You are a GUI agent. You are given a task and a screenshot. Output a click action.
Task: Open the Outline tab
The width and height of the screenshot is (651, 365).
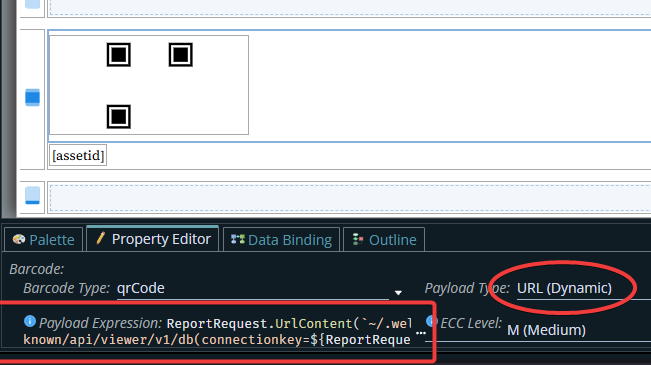[384, 240]
